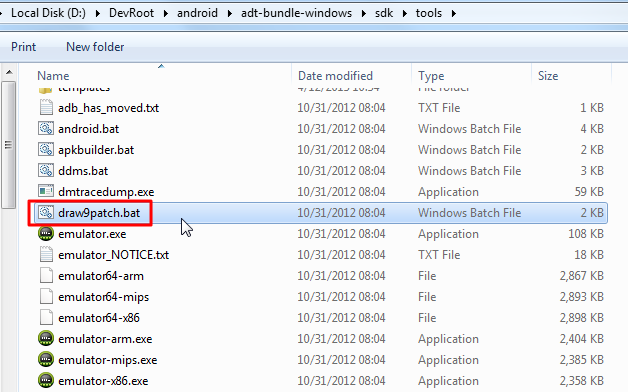Open the arrow after Local Disk (D:)
The image size is (628, 392).
tap(98, 13)
